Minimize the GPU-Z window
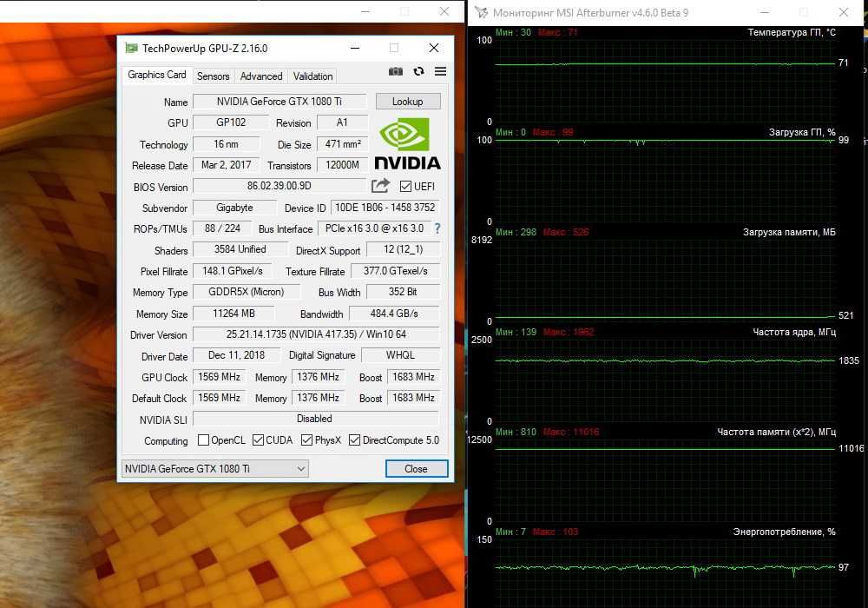The image size is (868, 608). click(355, 48)
